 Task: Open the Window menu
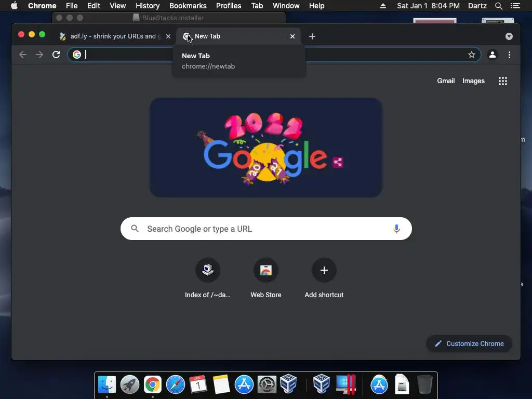[x=286, y=6]
